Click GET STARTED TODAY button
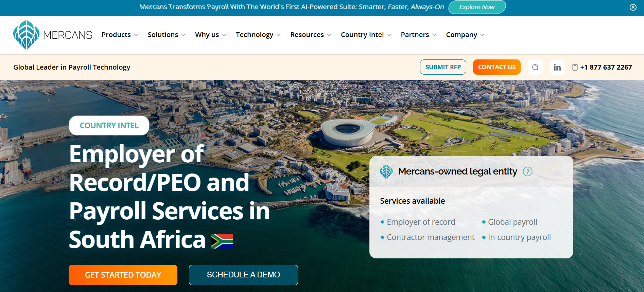The height and width of the screenshot is (292, 644). (x=123, y=275)
